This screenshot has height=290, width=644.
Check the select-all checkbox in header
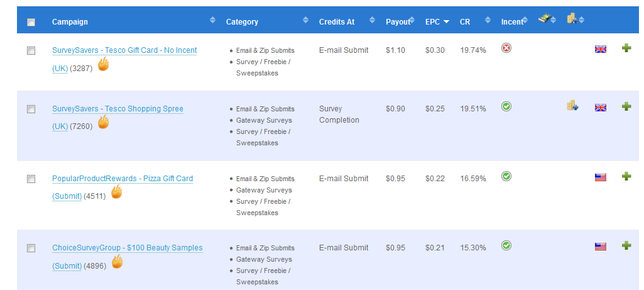point(31,22)
